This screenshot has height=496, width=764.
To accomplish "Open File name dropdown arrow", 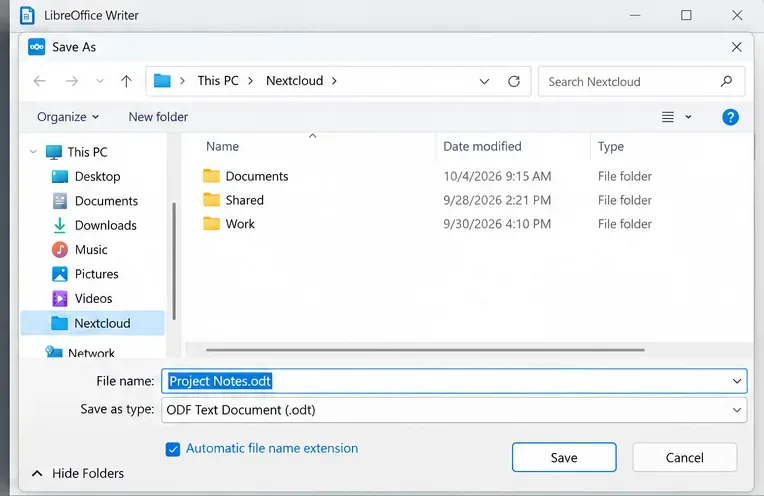I will (x=737, y=381).
